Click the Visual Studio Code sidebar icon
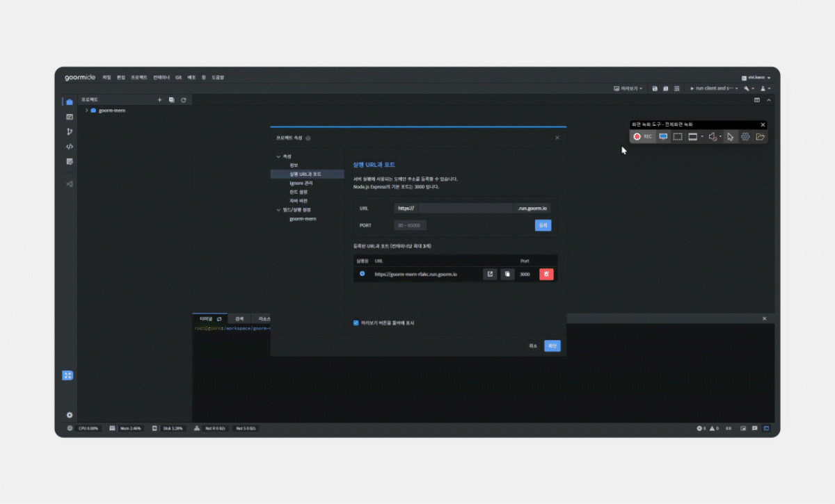Image resolution: width=835 pixels, height=504 pixels. [69, 184]
